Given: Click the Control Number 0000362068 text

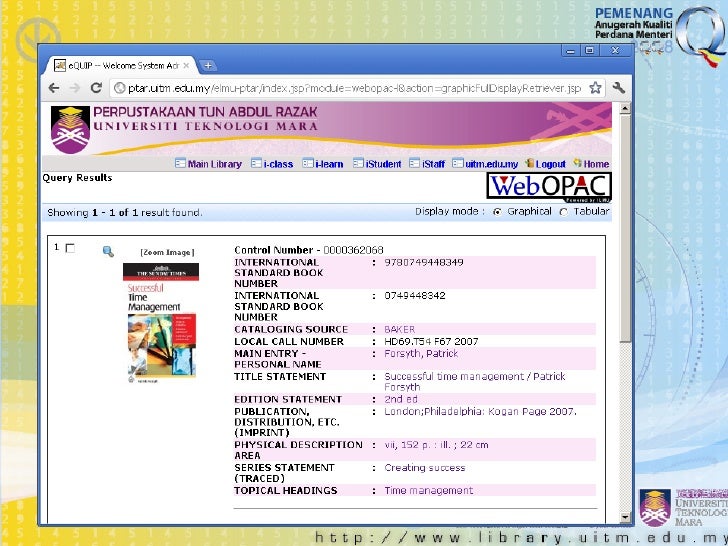Looking at the screenshot, I should [x=309, y=250].
